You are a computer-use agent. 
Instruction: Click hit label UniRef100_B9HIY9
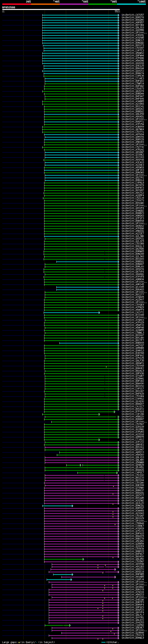133,589
